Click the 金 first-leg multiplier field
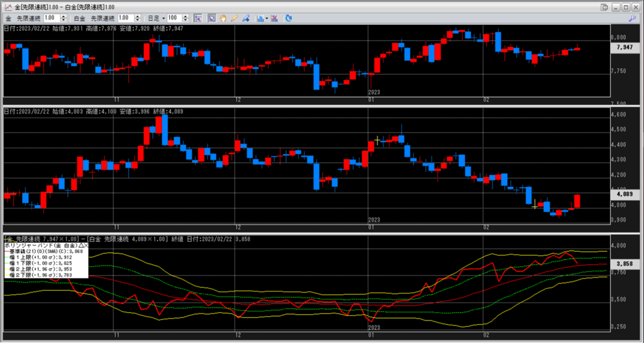This screenshot has width=644, height=343. coord(50,18)
